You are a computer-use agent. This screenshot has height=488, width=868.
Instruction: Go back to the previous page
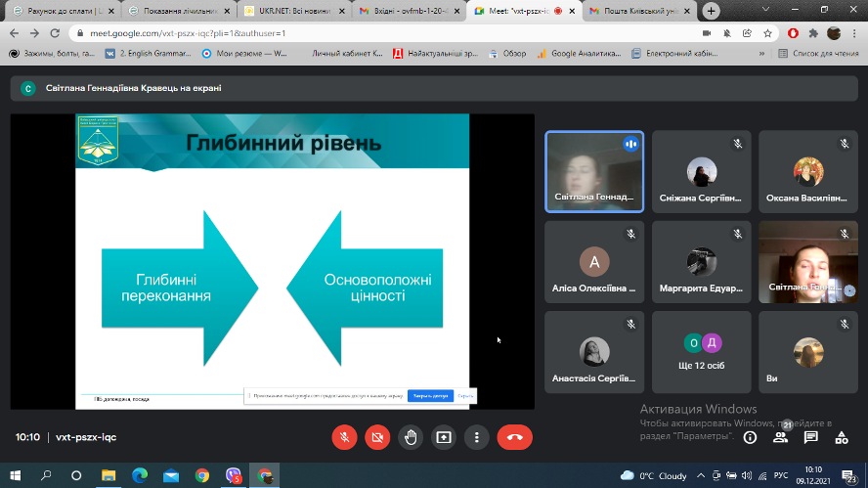(x=15, y=33)
